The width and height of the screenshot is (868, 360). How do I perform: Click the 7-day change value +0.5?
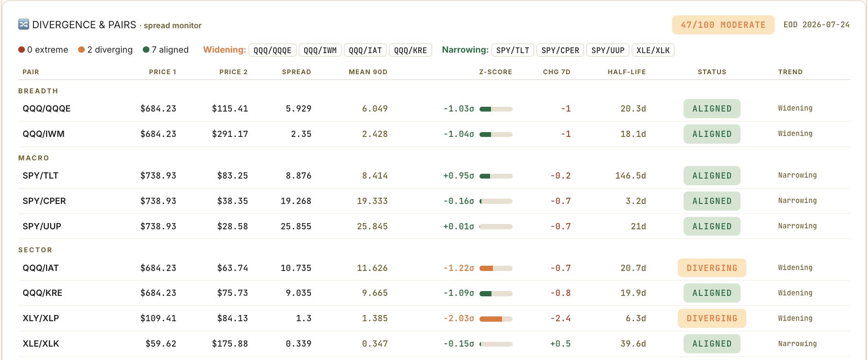[x=560, y=344]
